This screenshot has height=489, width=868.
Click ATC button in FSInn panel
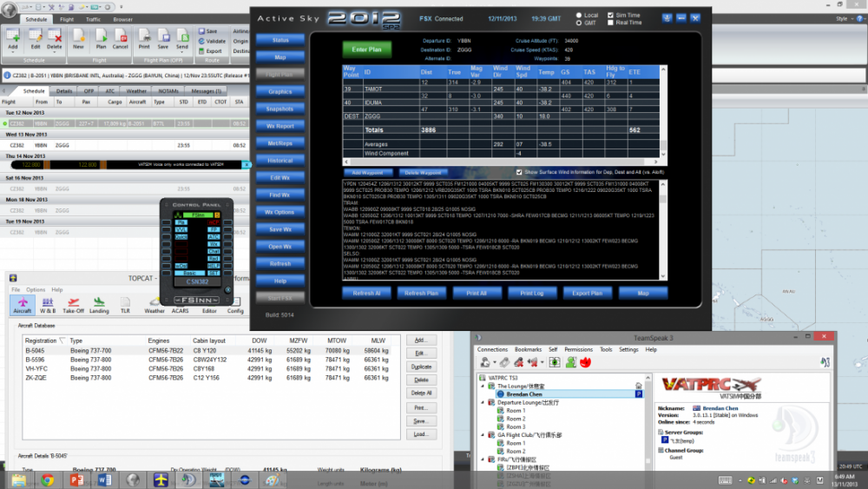coord(214,237)
